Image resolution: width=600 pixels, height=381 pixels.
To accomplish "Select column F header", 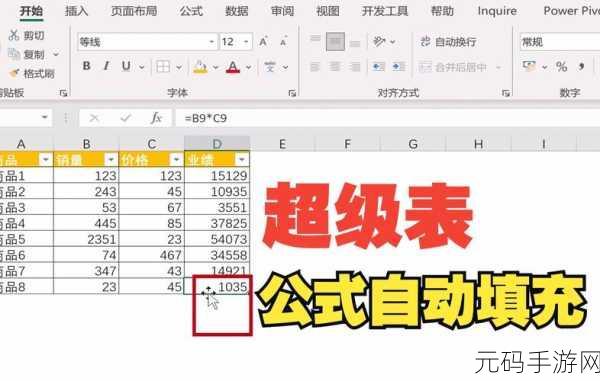I will (x=347, y=144).
